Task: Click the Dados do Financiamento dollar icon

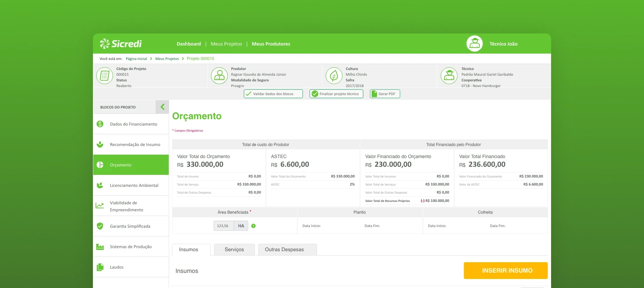Action: (100, 124)
